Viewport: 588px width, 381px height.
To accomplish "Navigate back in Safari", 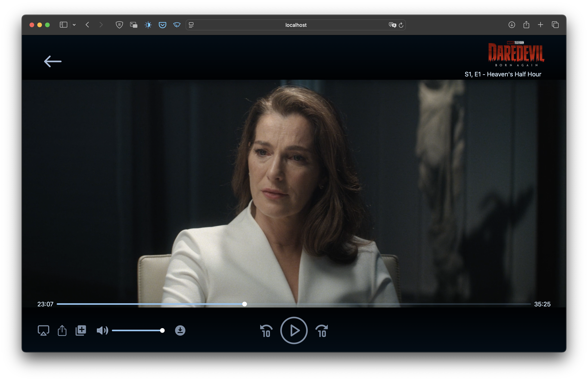I will 87,25.
